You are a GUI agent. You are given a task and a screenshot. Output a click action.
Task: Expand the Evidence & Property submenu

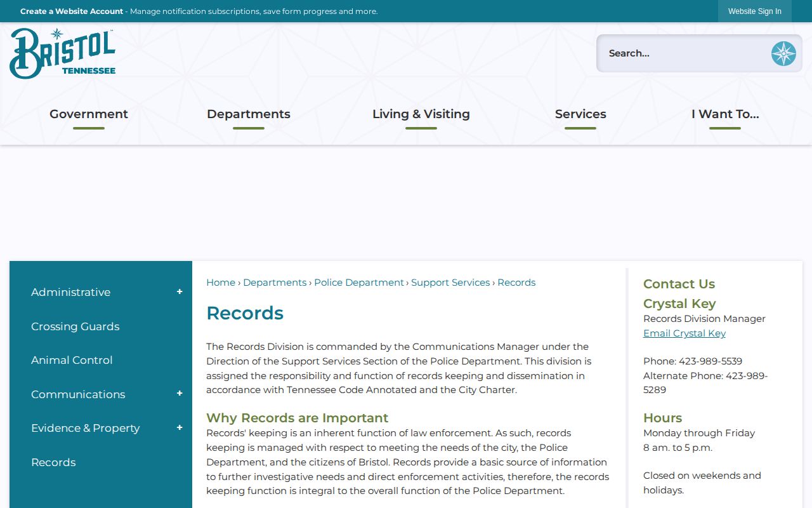click(180, 428)
